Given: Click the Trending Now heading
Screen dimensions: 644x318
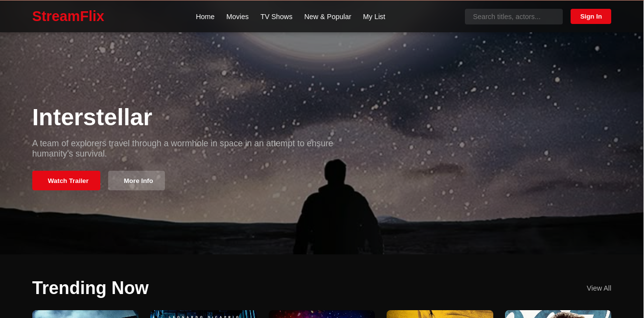Looking at the screenshot, I should 91,288.
